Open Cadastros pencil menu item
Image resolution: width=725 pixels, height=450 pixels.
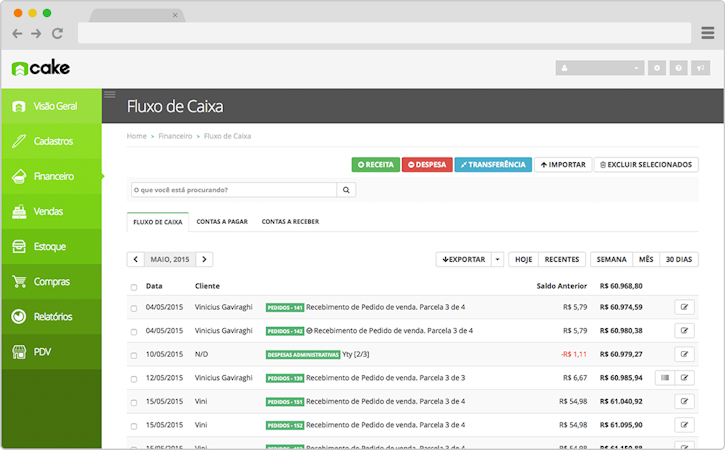(51, 141)
